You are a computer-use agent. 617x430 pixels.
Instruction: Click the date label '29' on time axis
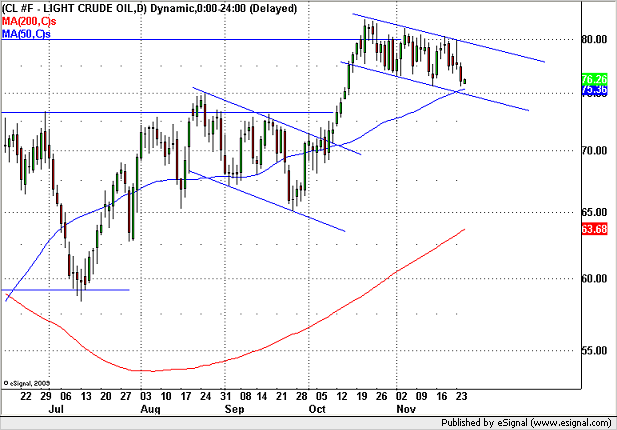coord(46,396)
